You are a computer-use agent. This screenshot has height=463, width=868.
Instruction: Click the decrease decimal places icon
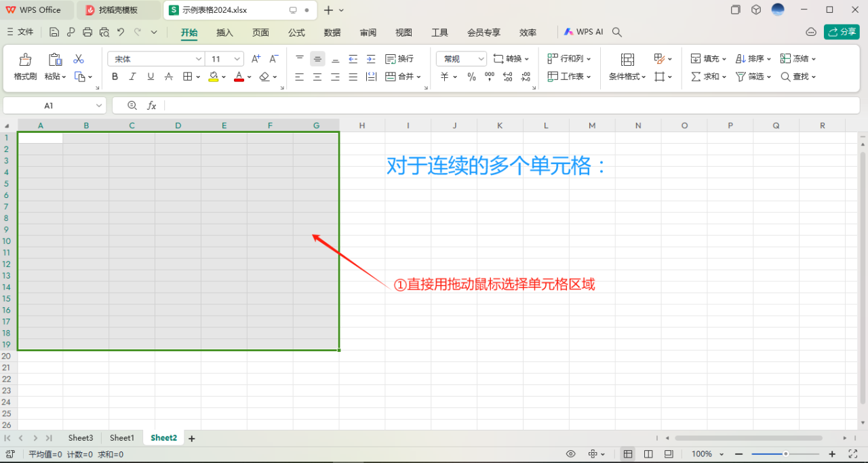[x=526, y=77]
